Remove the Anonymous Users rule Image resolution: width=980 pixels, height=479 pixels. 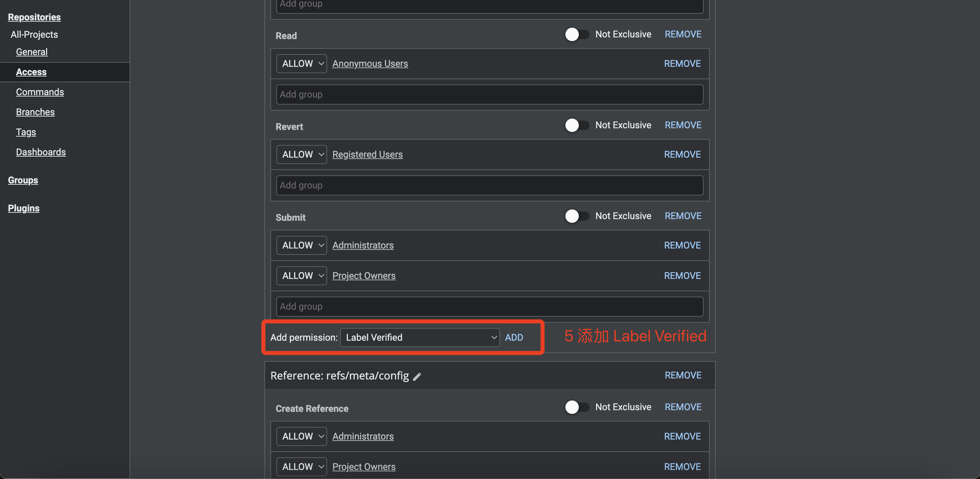click(x=682, y=63)
